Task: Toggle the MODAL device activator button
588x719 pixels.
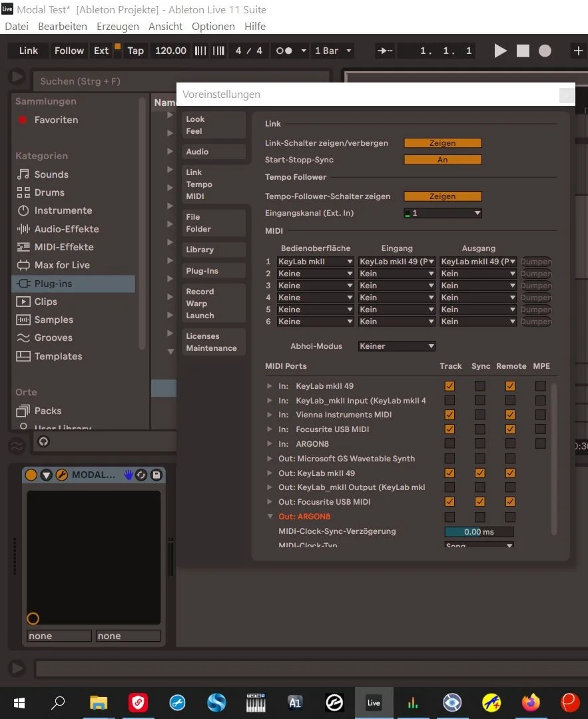Action: 31,475
